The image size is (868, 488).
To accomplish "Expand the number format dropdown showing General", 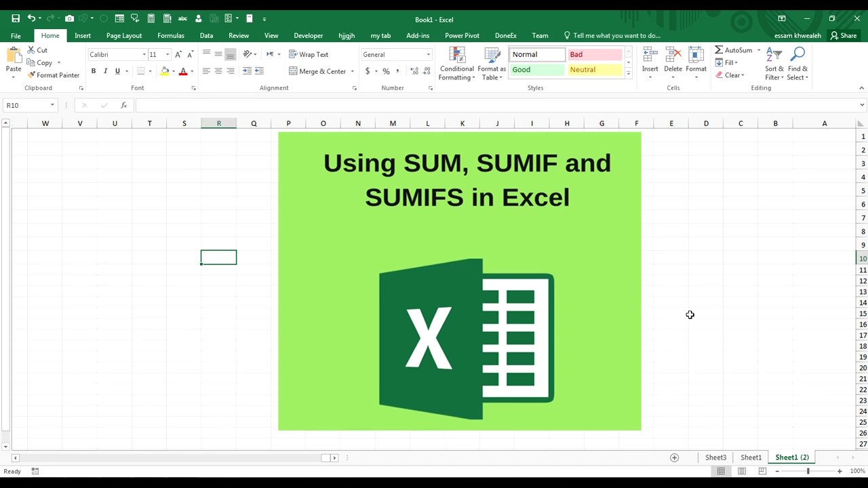I will click(428, 54).
